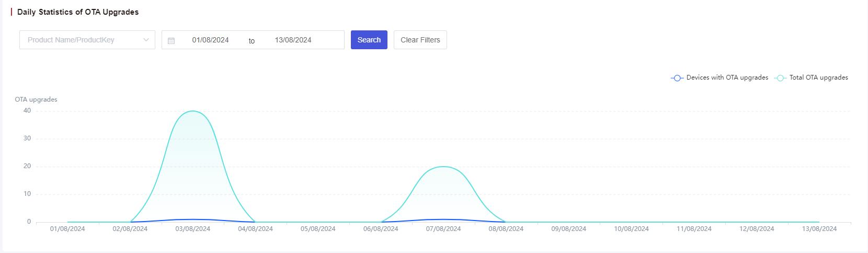Click the y-axis value 30
The image size is (868, 253).
point(27,138)
